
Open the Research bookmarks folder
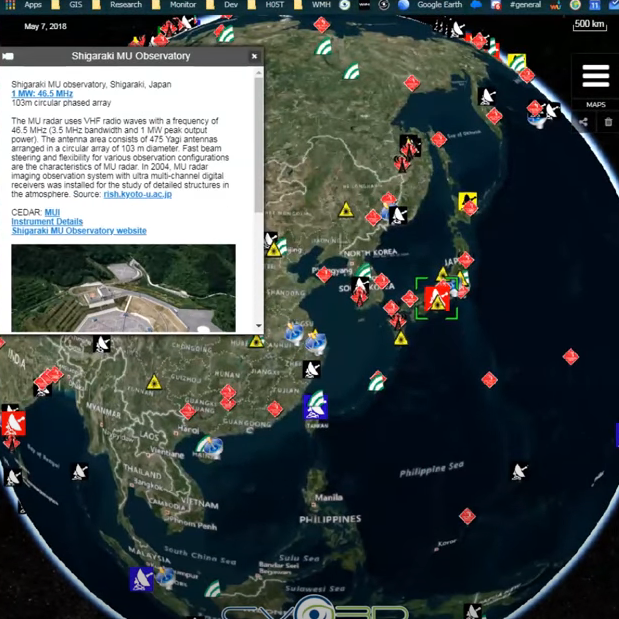click(x=126, y=5)
